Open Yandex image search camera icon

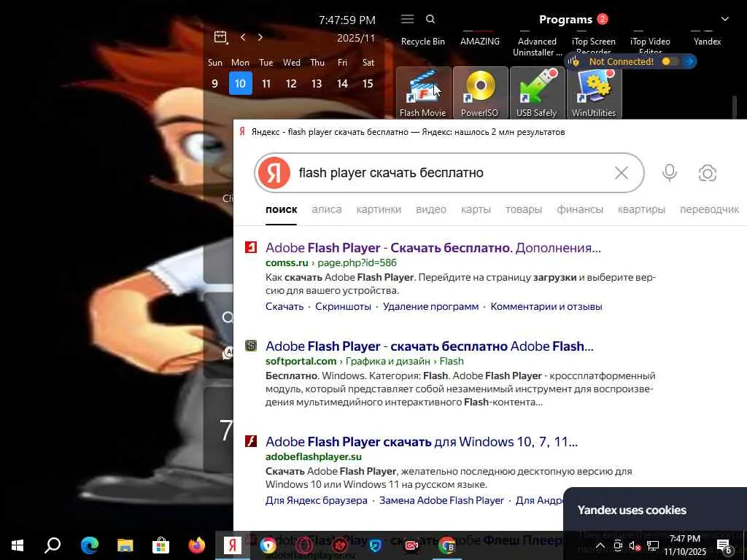(708, 173)
